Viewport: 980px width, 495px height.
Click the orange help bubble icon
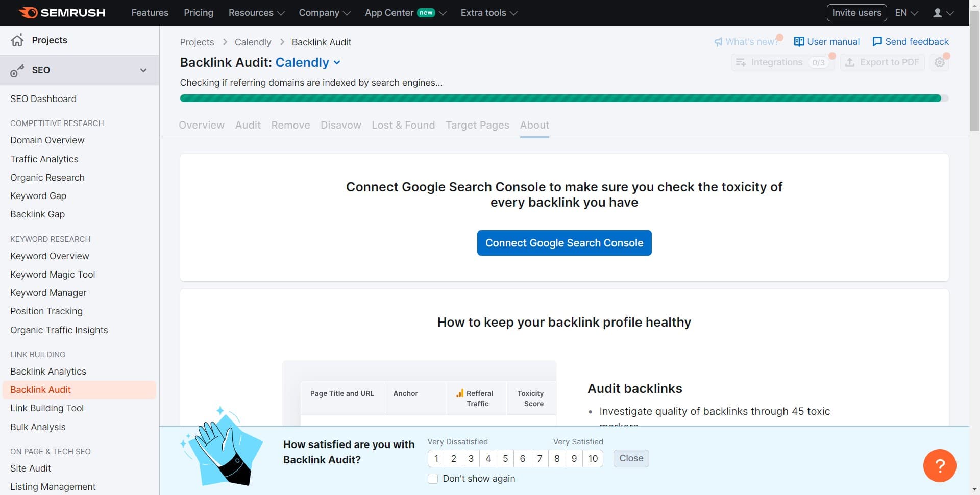(x=940, y=465)
